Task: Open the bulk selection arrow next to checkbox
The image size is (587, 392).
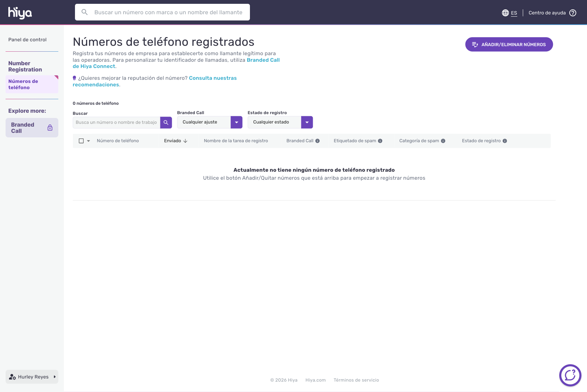Action: tap(89, 141)
